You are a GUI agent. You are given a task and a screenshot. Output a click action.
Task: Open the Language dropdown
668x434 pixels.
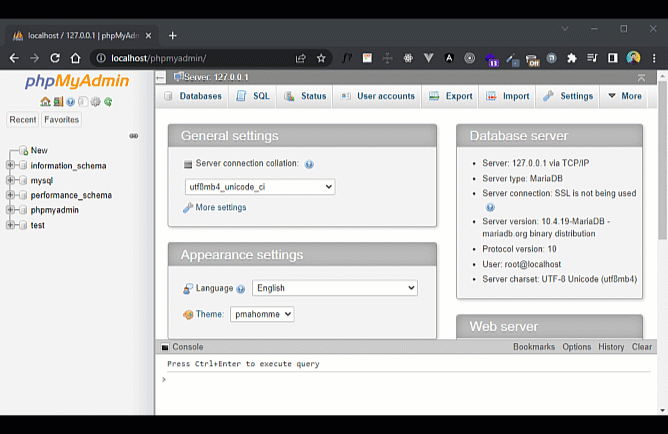click(x=335, y=288)
